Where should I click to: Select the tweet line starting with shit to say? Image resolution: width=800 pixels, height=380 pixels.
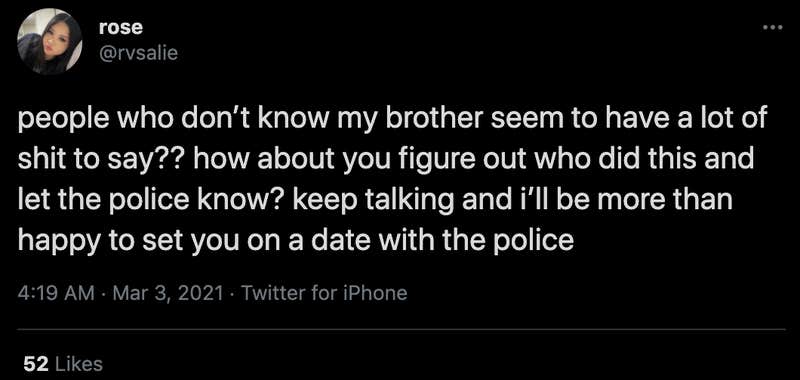386,160
